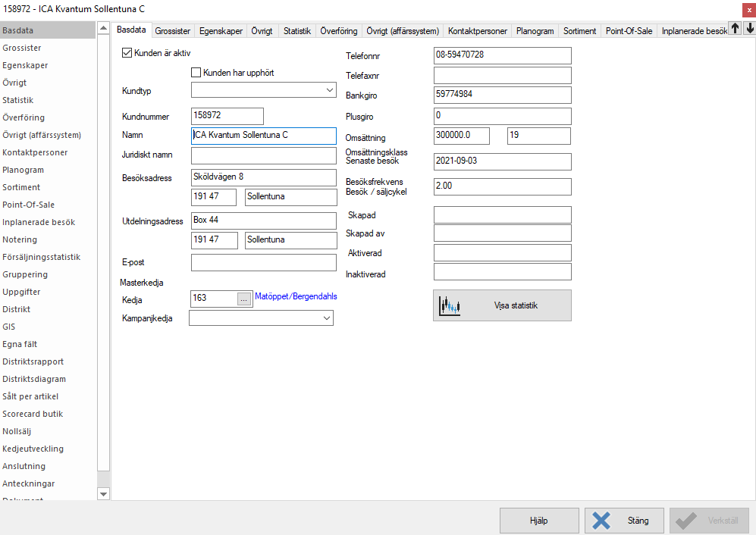Click the tab strip up arrow icon
The height and width of the screenshot is (535, 756).
[x=735, y=29]
